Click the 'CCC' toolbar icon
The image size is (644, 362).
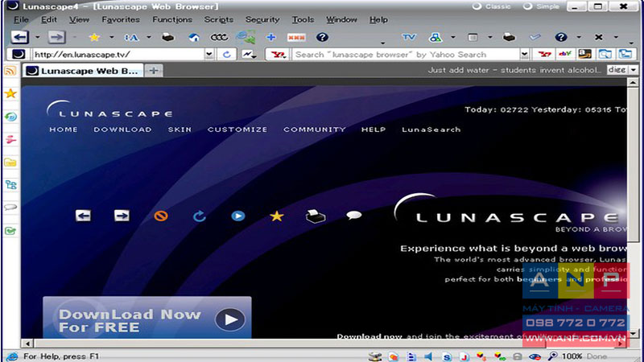point(218,37)
